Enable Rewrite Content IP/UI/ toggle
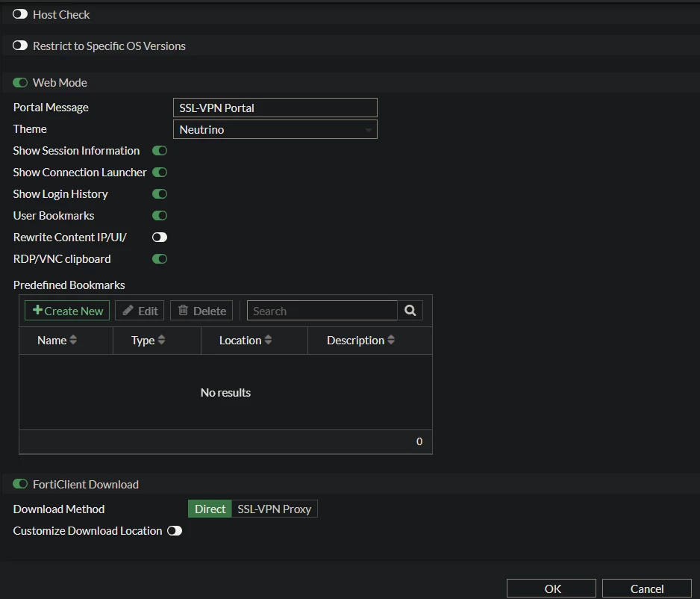Viewport: 700px width, 599px height. 160,238
